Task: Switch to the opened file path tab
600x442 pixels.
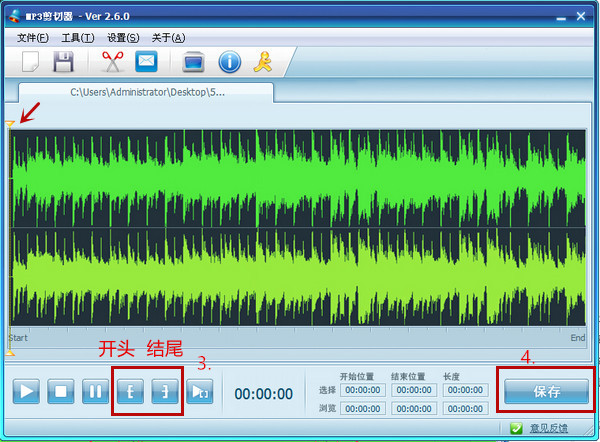Action: 146,92
